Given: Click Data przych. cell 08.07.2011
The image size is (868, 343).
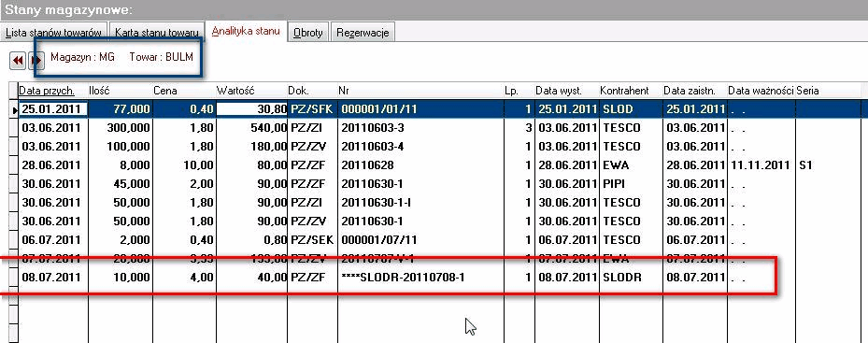Looking at the screenshot, I should click(52, 277).
